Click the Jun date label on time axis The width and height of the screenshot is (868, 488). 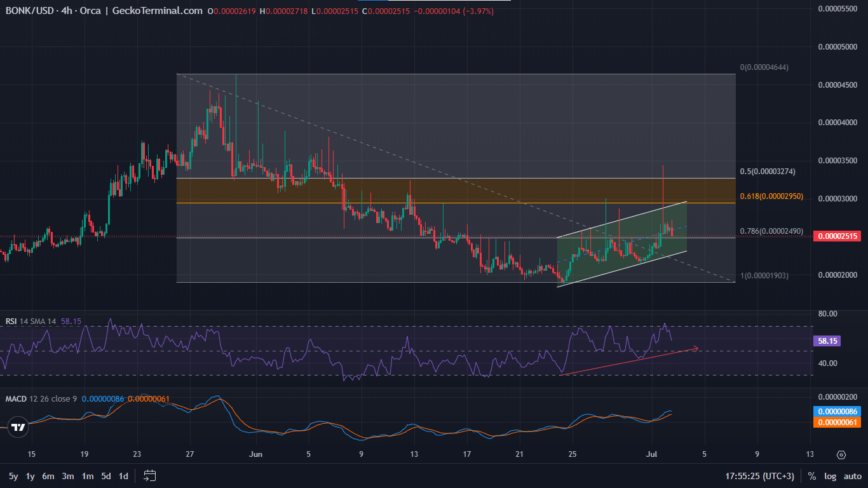point(256,454)
